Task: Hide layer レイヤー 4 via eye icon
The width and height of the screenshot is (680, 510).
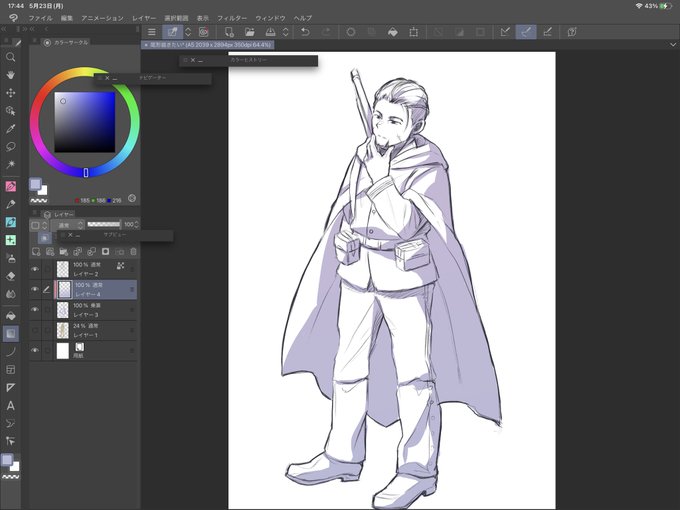Action: point(35,289)
